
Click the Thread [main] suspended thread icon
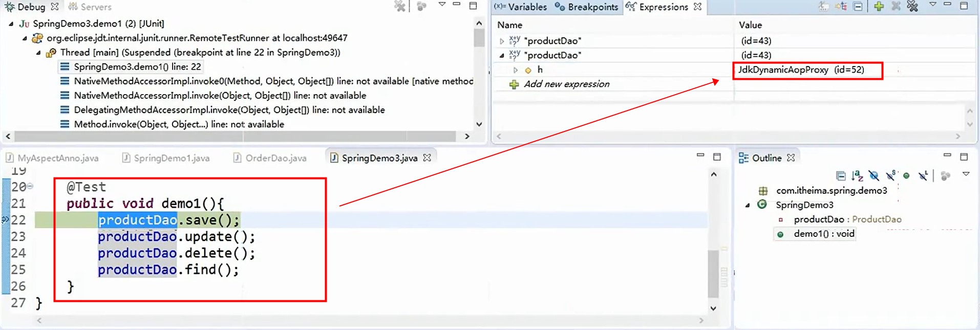51,52
